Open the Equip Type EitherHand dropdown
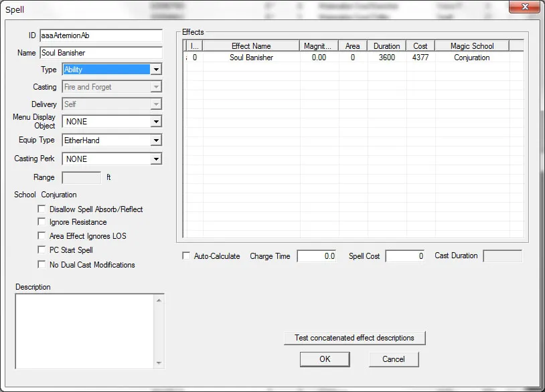545x392 pixels. coord(156,140)
